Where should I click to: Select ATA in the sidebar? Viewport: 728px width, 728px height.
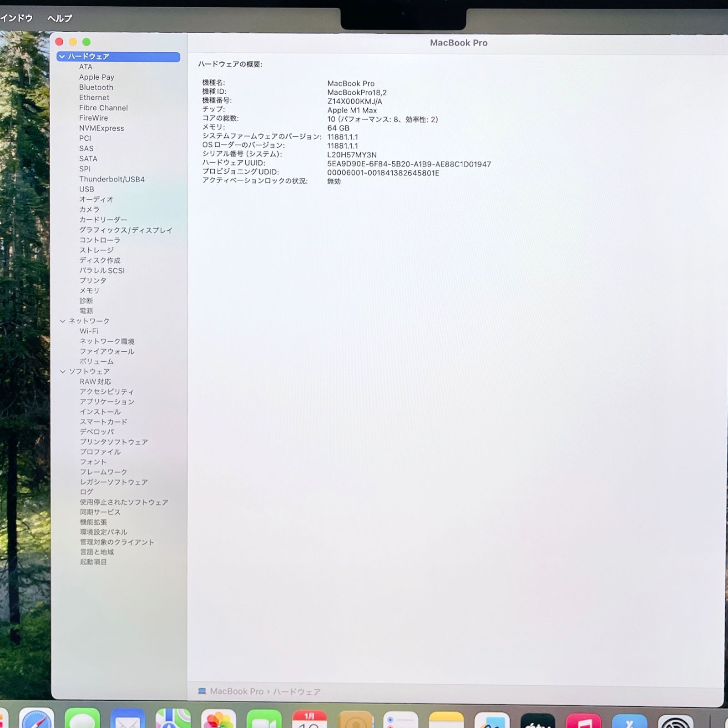coord(86,67)
